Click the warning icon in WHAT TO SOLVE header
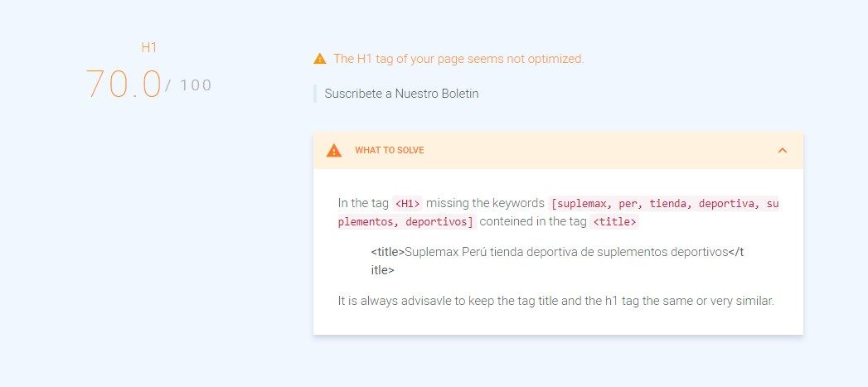 334,150
